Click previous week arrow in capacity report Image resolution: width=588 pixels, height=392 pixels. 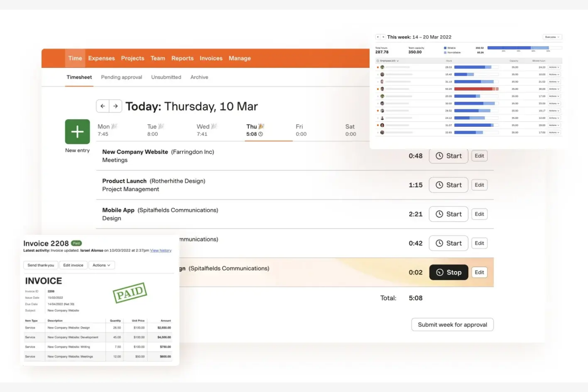pyautogui.click(x=378, y=37)
